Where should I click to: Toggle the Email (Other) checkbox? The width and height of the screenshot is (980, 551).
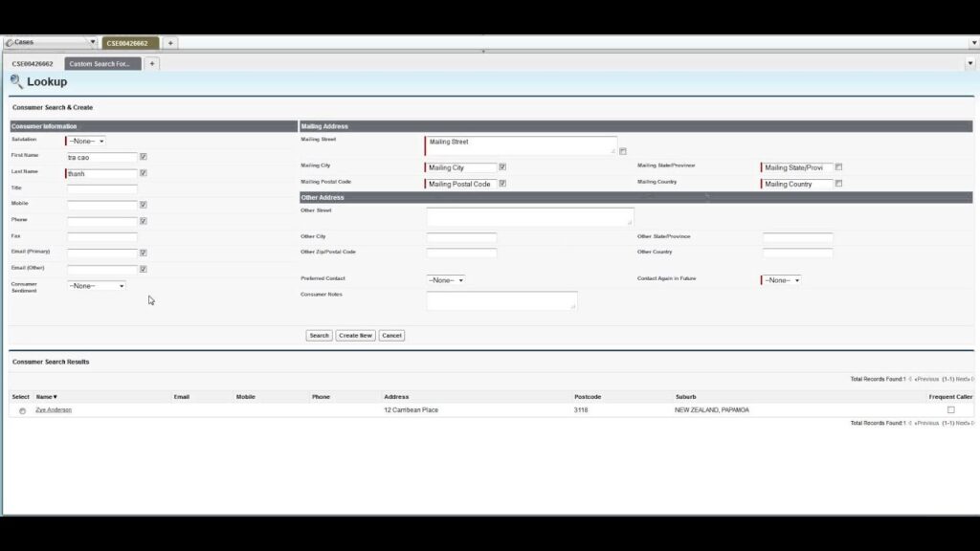[x=144, y=269]
